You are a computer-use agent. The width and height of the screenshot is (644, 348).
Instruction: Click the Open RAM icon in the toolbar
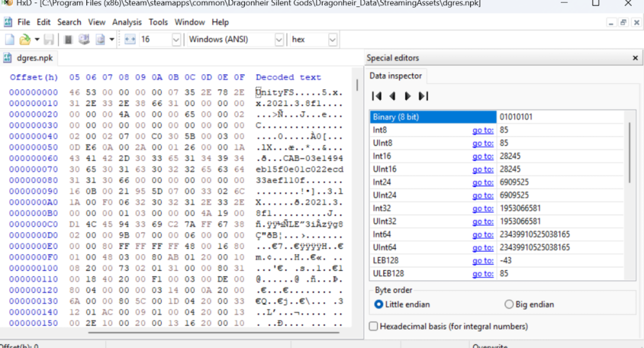click(x=69, y=39)
